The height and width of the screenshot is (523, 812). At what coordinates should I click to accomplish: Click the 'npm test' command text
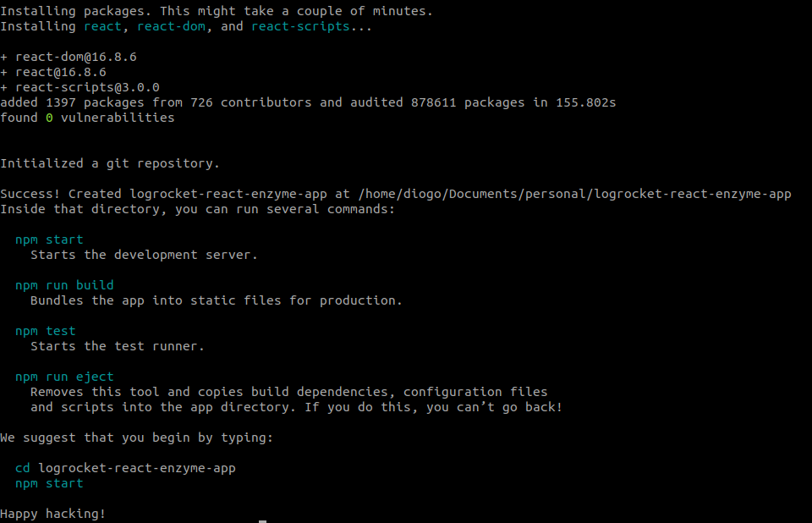pos(46,331)
